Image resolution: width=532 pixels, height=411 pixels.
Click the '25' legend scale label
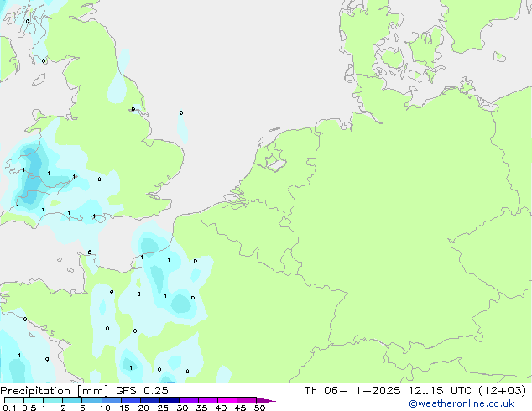[163, 408]
